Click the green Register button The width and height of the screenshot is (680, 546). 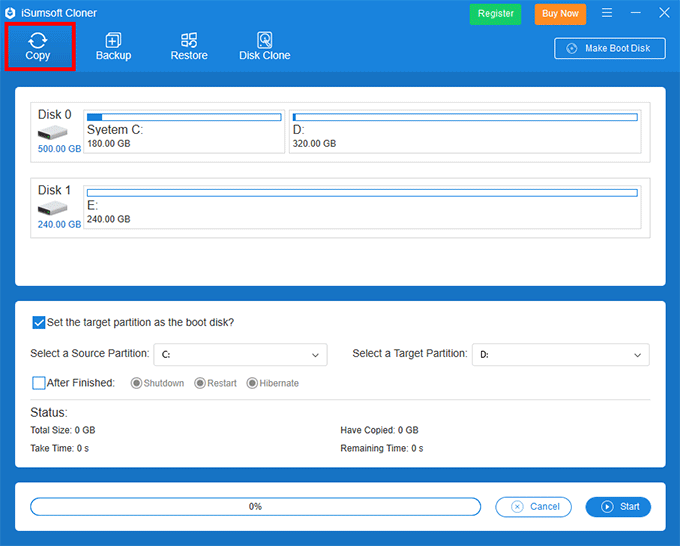tap(495, 13)
